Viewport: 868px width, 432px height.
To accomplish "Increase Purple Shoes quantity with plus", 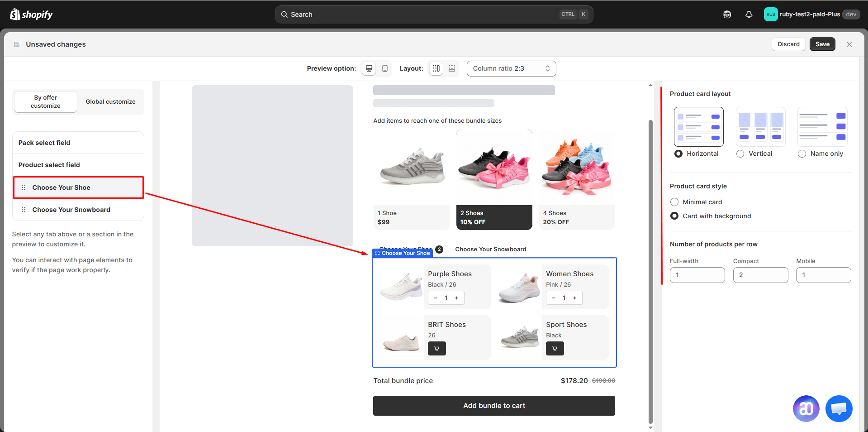I will point(457,298).
